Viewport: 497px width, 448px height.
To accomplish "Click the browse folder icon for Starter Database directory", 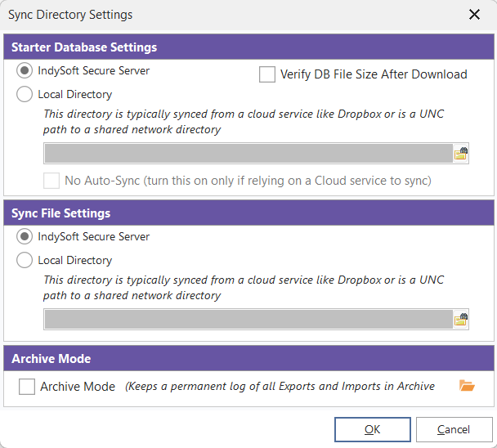I will (x=461, y=154).
